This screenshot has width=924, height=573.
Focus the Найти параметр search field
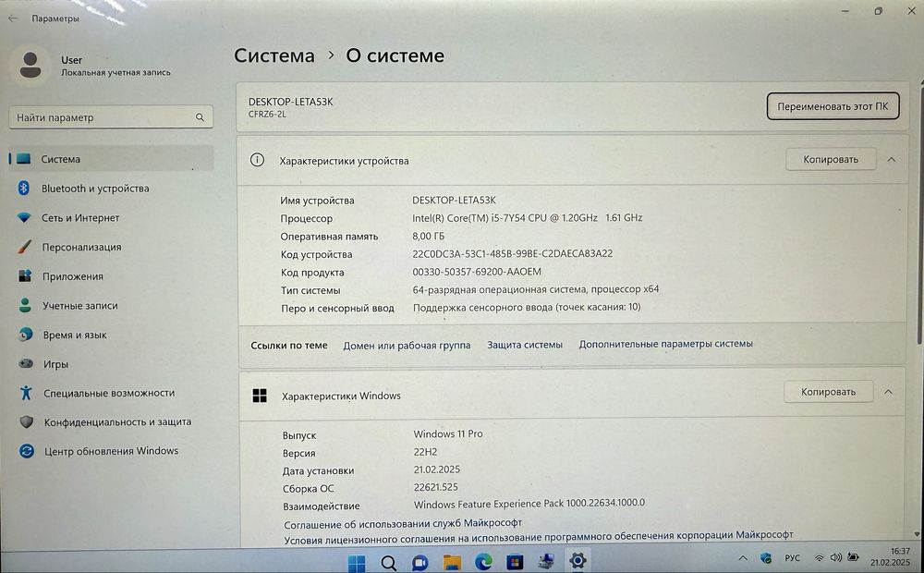point(111,117)
